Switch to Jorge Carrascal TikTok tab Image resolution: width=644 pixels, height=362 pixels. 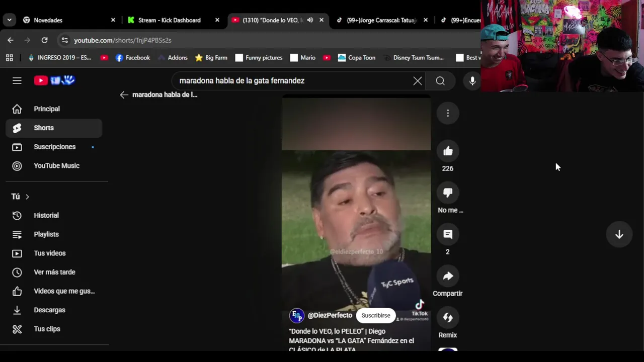coord(382,20)
